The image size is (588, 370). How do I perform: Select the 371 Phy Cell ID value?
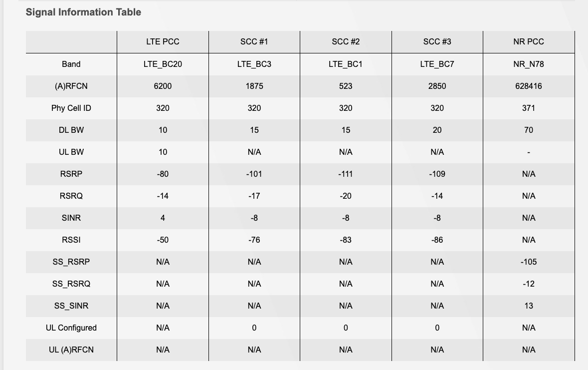529,108
